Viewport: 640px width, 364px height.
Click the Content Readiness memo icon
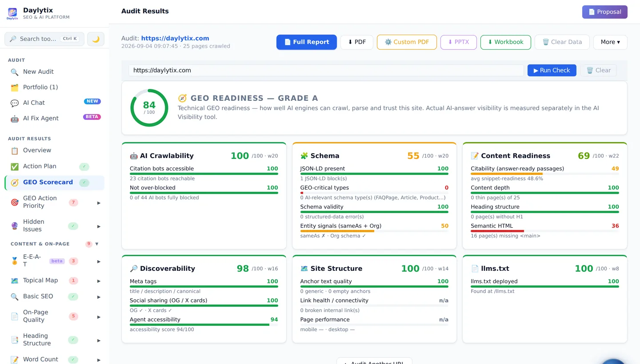tap(475, 156)
